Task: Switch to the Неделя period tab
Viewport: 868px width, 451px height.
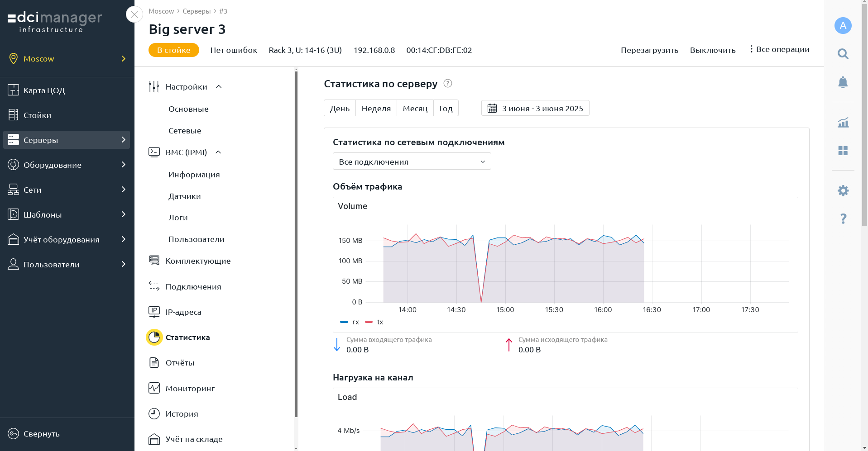Action: [376, 108]
